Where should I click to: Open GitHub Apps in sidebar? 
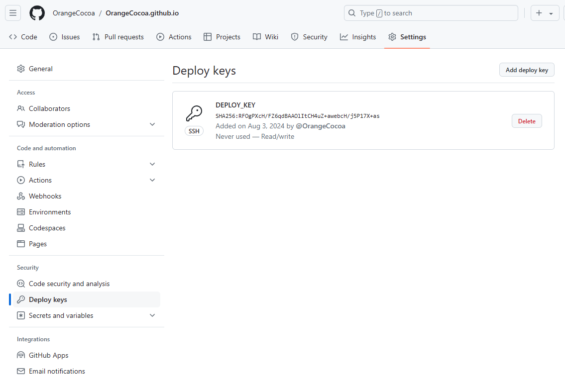coord(87,355)
